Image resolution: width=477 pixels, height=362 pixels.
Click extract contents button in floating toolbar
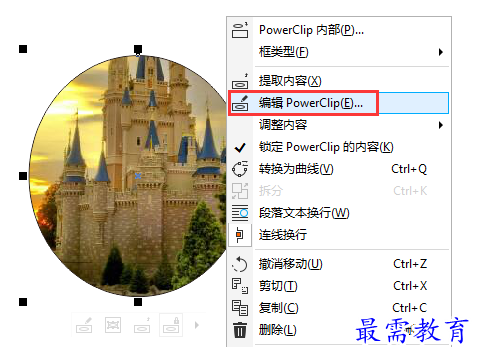[x=142, y=325]
